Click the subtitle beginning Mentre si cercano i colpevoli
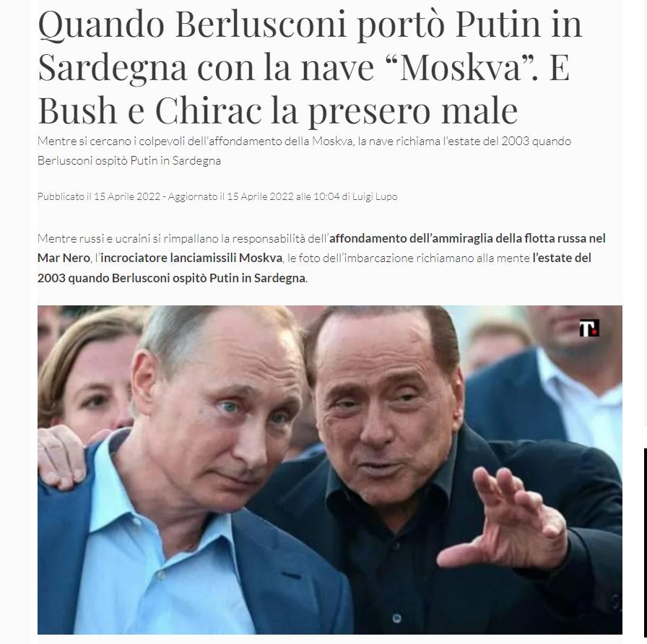 pyautogui.click(x=304, y=151)
